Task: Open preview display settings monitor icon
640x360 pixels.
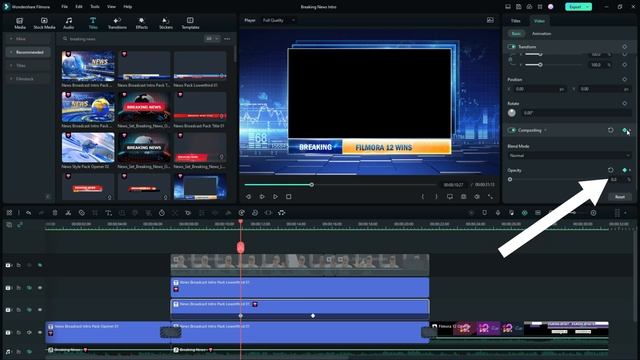Action: (450, 197)
